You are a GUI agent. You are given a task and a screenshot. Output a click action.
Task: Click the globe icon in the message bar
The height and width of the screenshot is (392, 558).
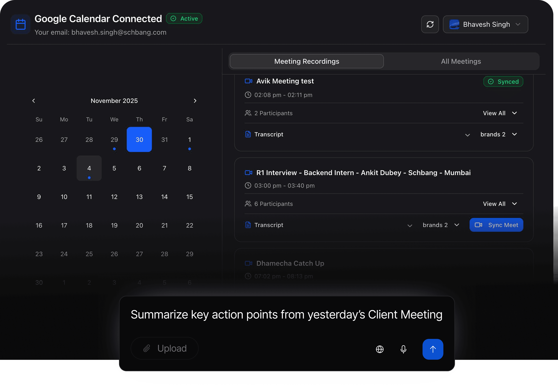(380, 349)
